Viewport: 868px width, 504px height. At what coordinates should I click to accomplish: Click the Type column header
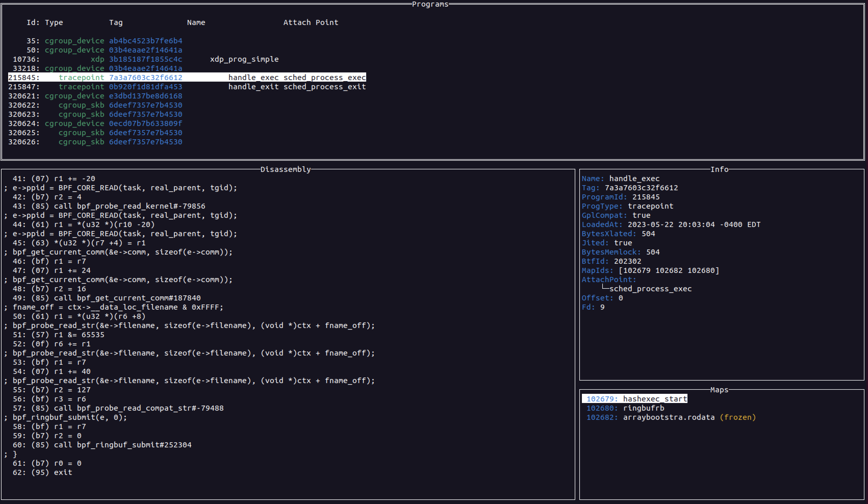54,22
